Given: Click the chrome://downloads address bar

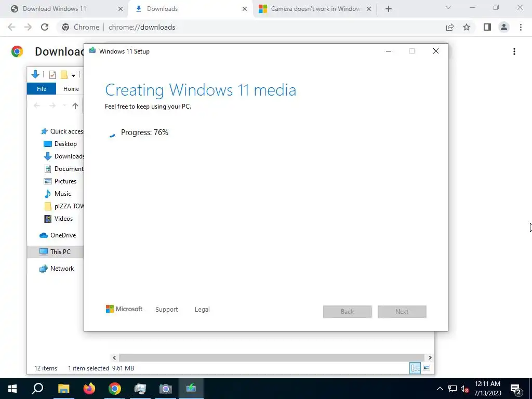Looking at the screenshot, I should 142,27.
